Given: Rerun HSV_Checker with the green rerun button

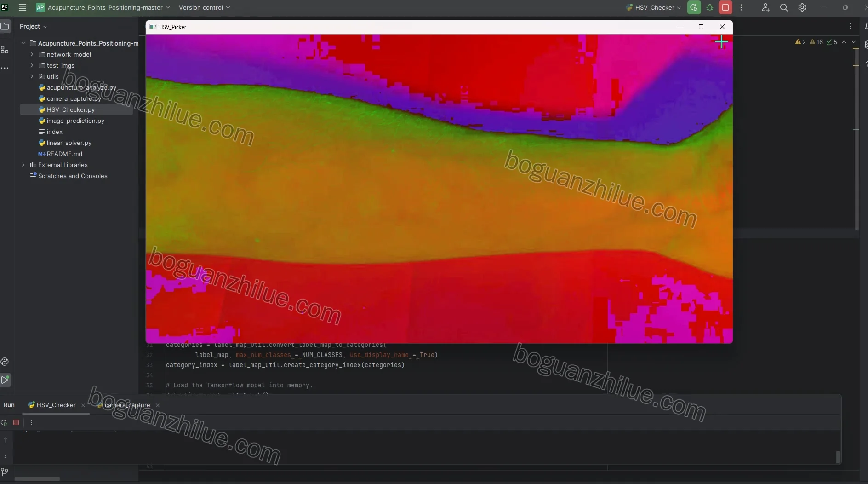Looking at the screenshot, I should click(x=694, y=7).
